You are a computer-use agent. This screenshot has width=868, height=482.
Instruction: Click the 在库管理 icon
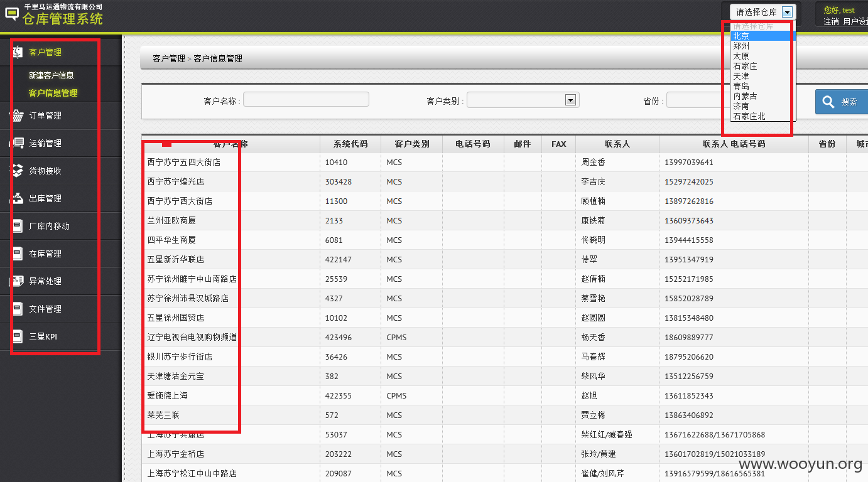(x=18, y=254)
